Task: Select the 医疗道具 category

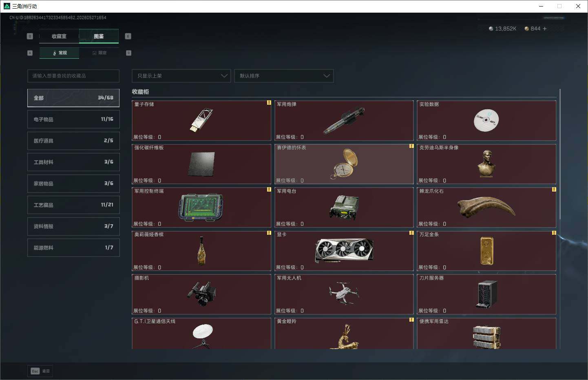Action: [x=73, y=141]
